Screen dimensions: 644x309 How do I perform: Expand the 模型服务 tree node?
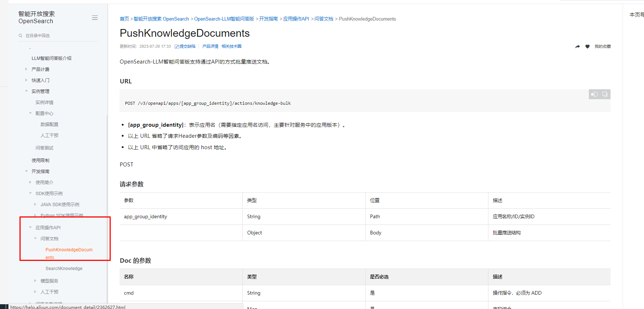pyautogui.click(x=35, y=281)
